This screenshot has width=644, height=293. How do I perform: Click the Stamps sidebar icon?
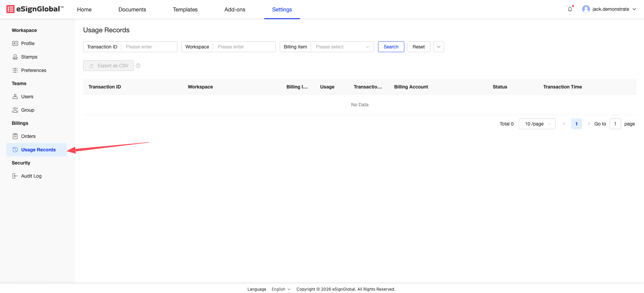[15, 57]
